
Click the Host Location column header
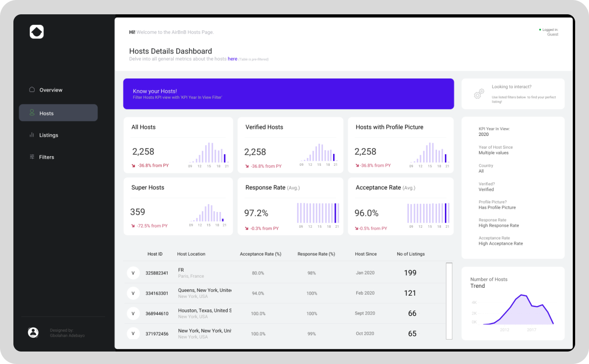tap(191, 254)
